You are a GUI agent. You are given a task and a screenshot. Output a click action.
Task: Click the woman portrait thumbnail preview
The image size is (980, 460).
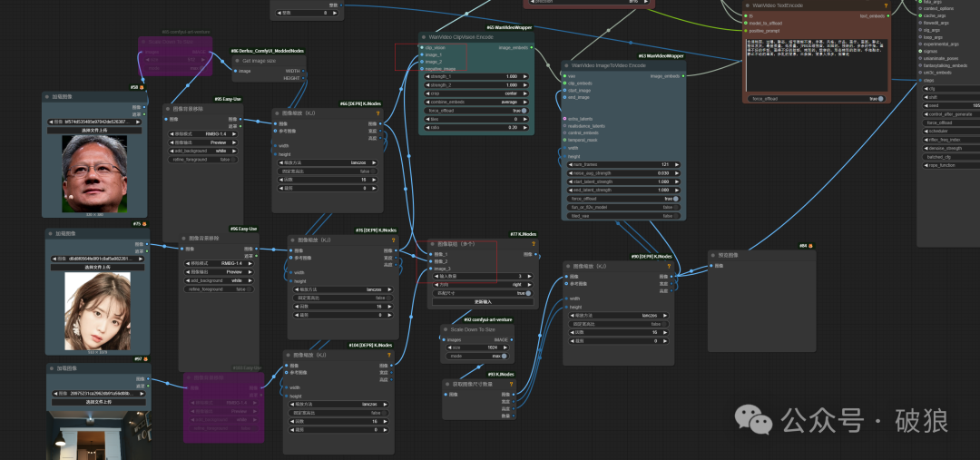[97, 310]
